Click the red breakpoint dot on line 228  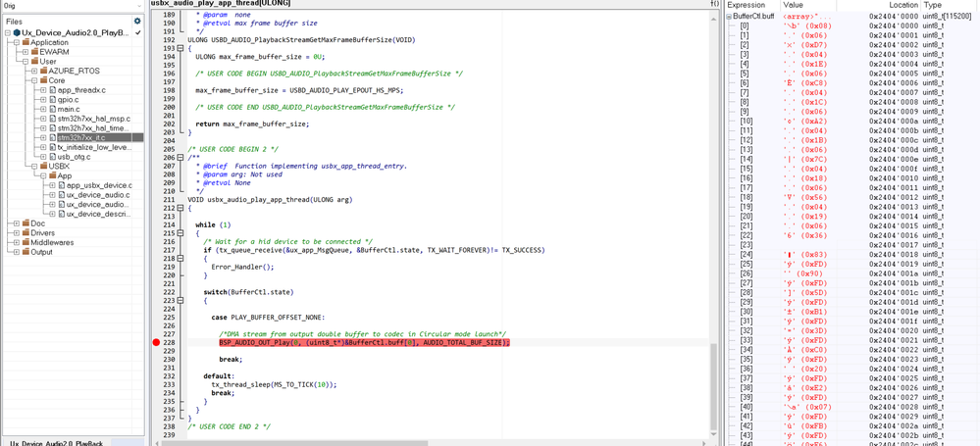coord(156,343)
